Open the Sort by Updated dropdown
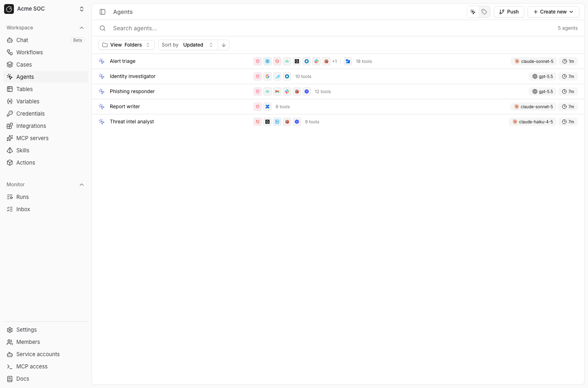The width and height of the screenshot is (588, 388). click(x=188, y=45)
